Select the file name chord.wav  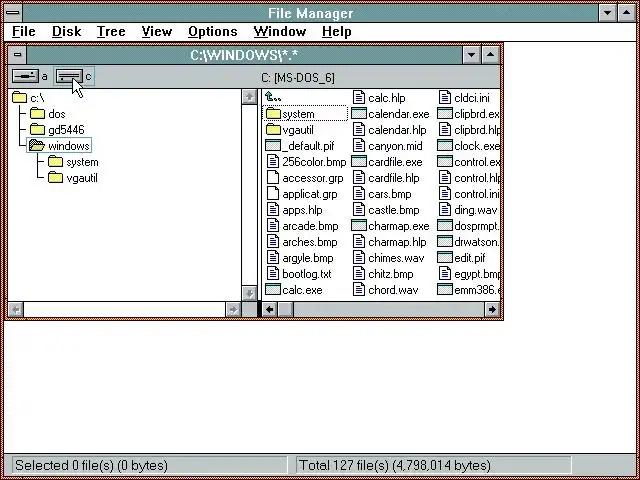coord(393,290)
